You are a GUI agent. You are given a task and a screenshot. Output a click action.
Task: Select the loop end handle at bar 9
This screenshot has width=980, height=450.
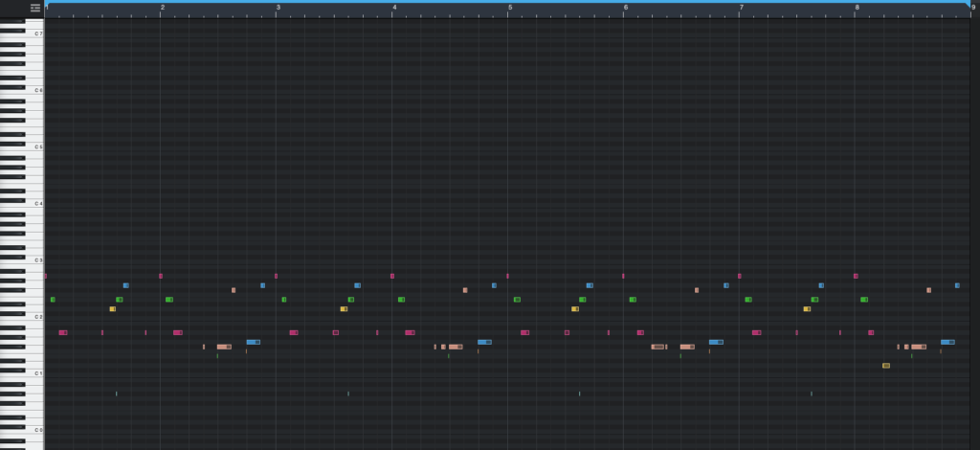click(x=969, y=4)
